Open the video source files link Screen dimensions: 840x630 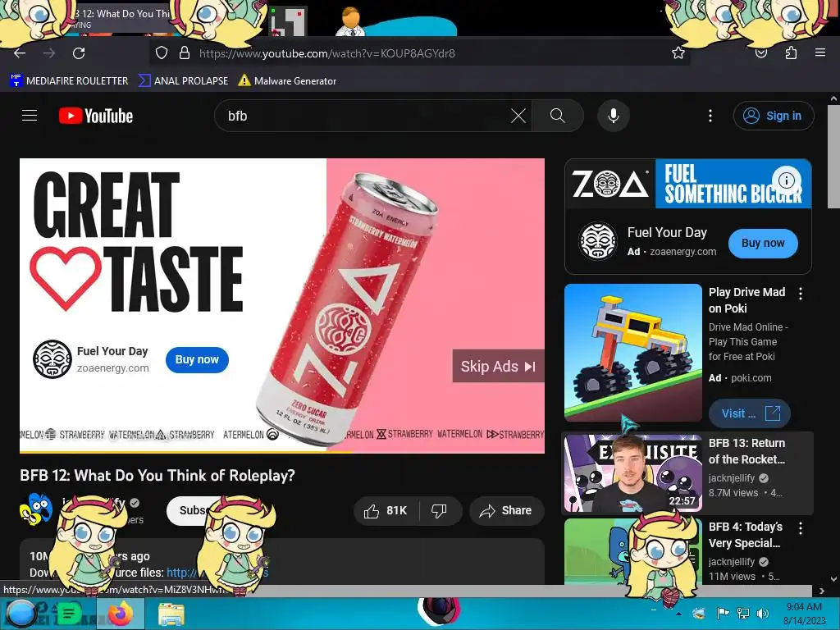tap(217, 572)
